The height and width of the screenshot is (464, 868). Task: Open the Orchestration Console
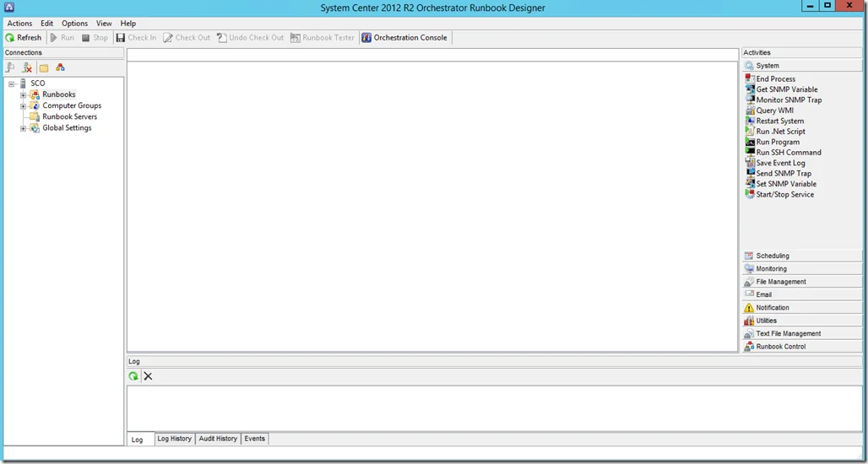click(404, 38)
